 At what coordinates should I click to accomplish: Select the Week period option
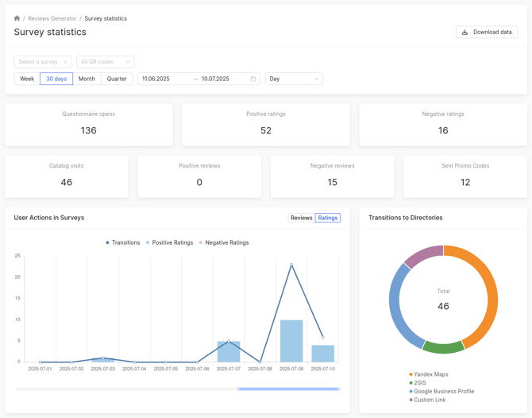(x=27, y=79)
